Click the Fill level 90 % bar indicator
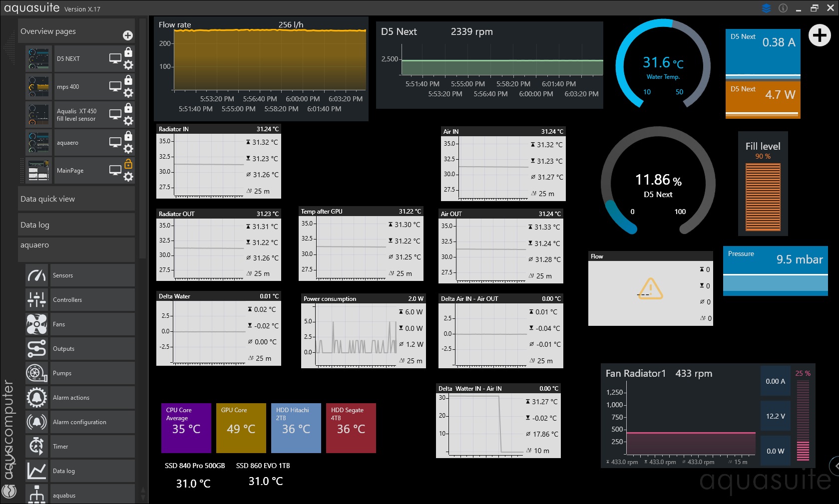Viewport: 839px width, 504px height. click(x=763, y=197)
